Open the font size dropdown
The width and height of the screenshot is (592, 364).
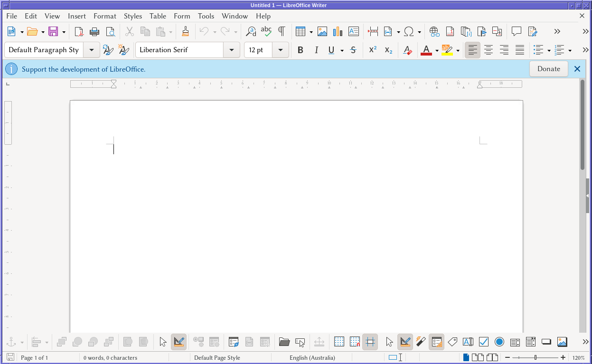(281, 50)
